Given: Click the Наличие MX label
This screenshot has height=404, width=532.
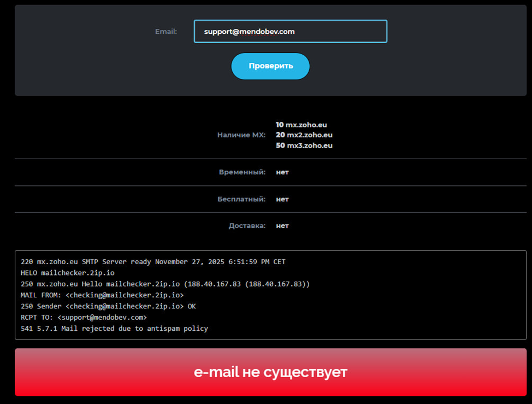Looking at the screenshot, I should (241, 135).
